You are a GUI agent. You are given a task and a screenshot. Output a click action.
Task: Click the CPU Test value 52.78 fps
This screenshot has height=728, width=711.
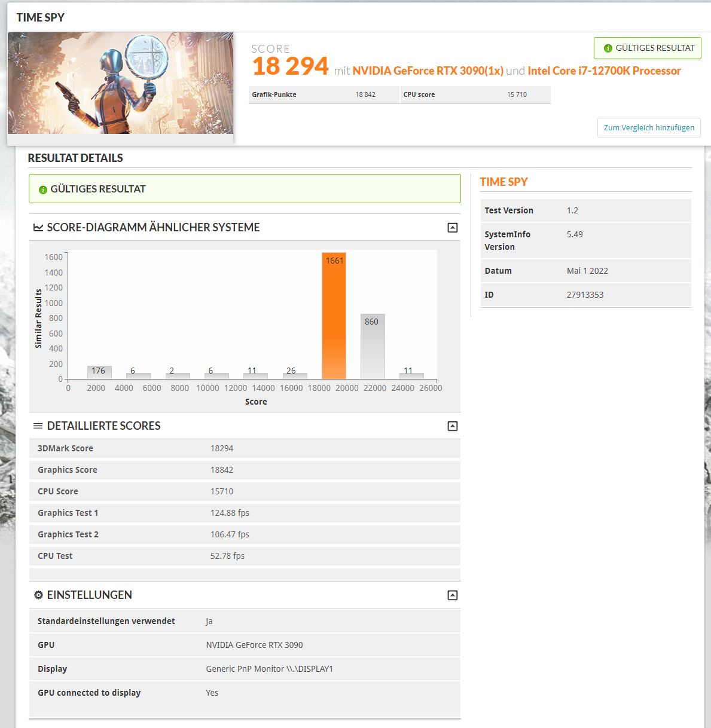coord(227,556)
